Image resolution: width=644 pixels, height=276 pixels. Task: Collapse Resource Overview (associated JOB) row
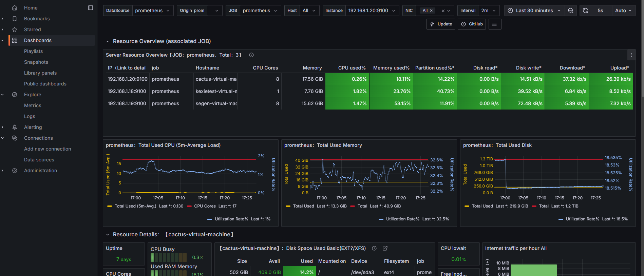click(108, 41)
